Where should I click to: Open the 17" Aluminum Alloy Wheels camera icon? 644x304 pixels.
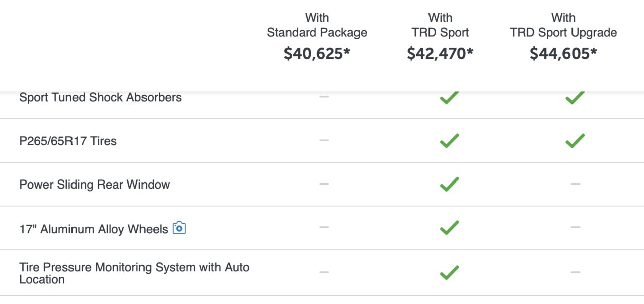pyautogui.click(x=179, y=228)
